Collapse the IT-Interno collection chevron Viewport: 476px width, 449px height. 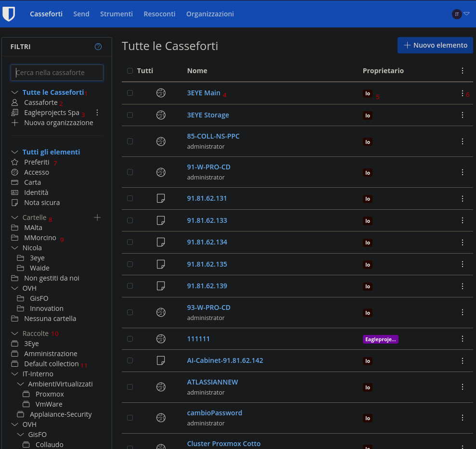click(x=14, y=374)
